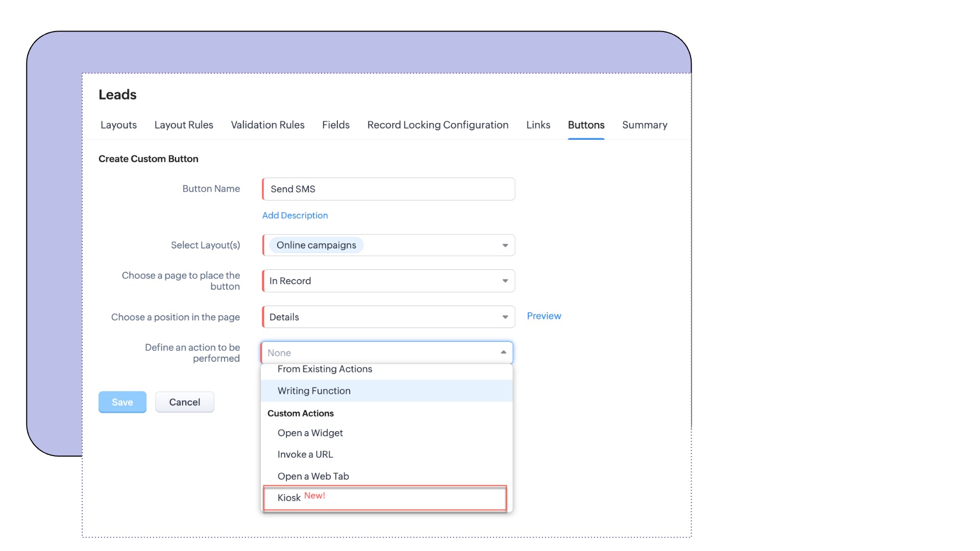This screenshot has height=551, width=980.
Task: Open the Summary tab
Action: [x=644, y=125]
